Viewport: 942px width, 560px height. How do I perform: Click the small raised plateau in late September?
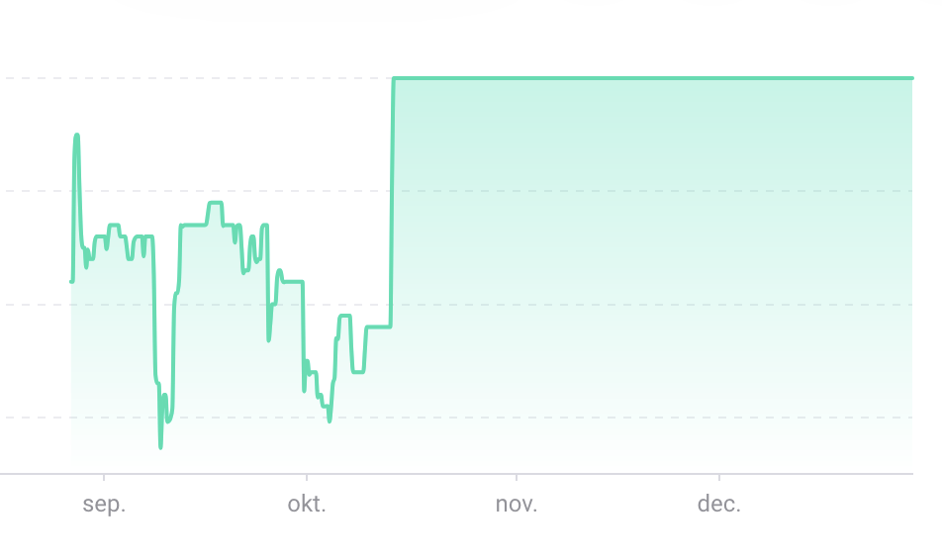click(215, 204)
